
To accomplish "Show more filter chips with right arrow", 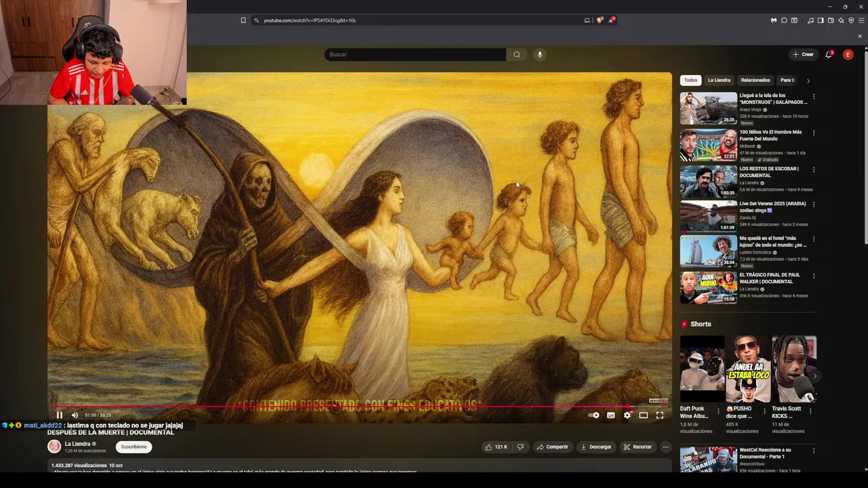I will [x=808, y=81].
